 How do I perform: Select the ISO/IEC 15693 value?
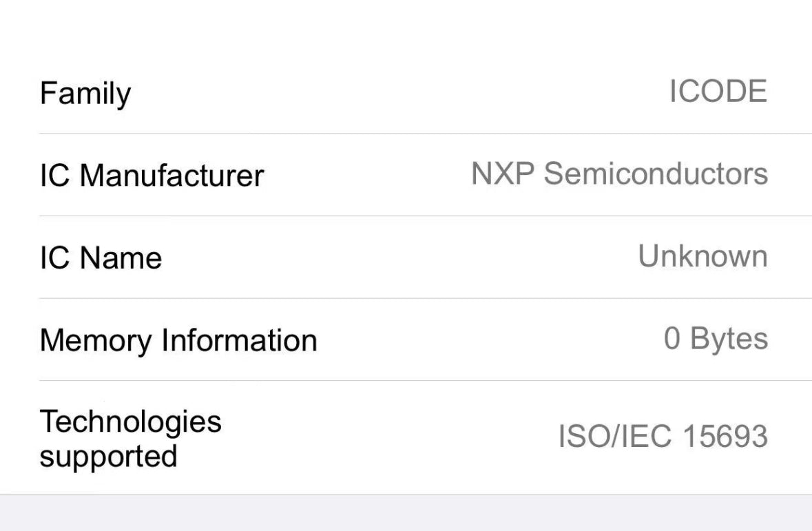663,436
